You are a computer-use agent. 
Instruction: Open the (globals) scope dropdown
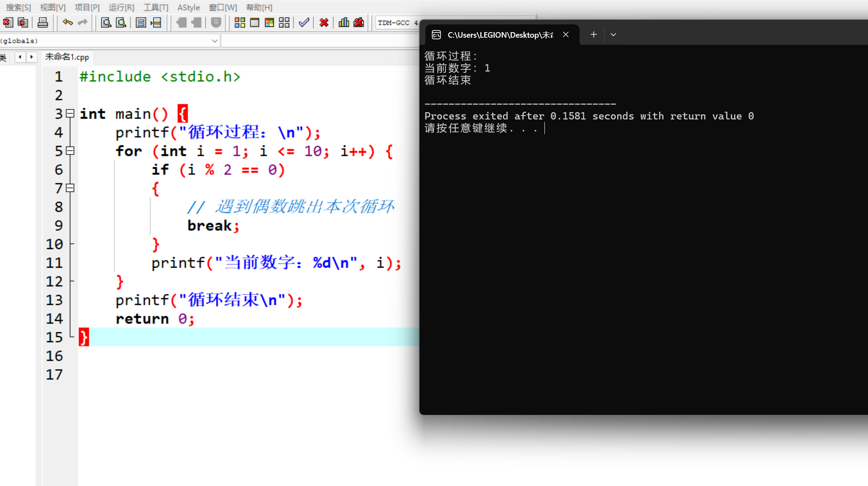214,41
